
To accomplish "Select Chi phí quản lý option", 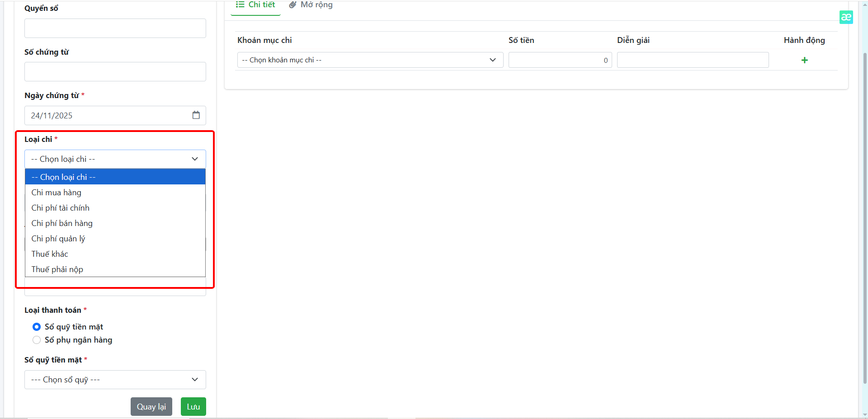I will coord(58,239).
